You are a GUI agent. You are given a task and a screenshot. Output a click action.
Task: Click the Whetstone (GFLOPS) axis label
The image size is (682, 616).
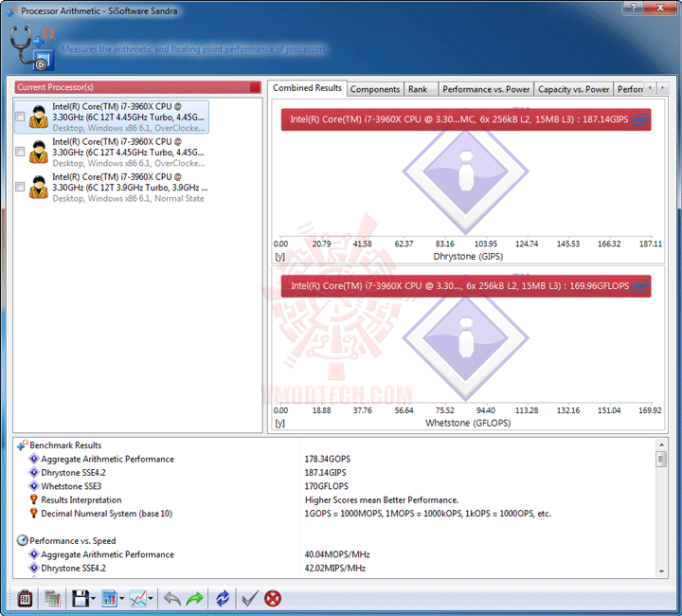468,423
